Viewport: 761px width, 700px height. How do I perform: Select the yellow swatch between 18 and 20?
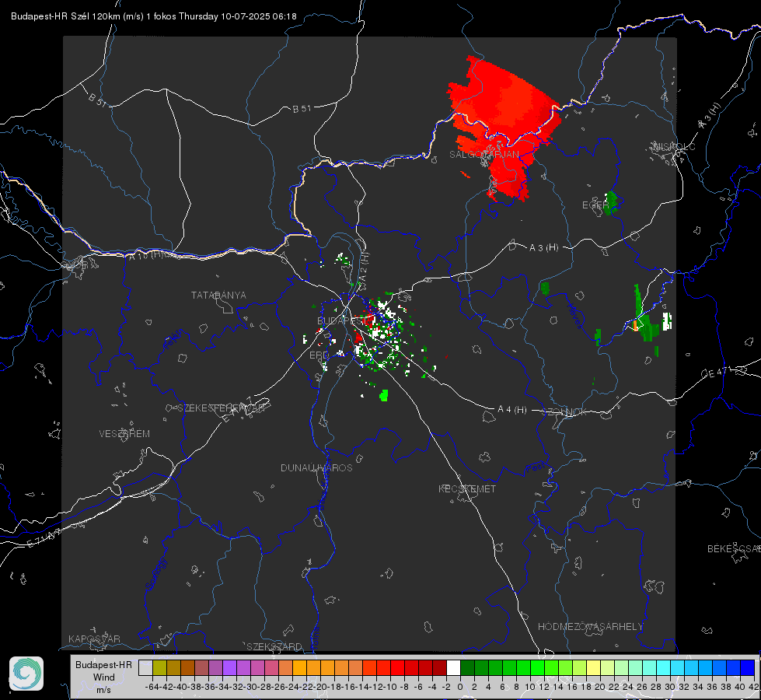(x=593, y=667)
